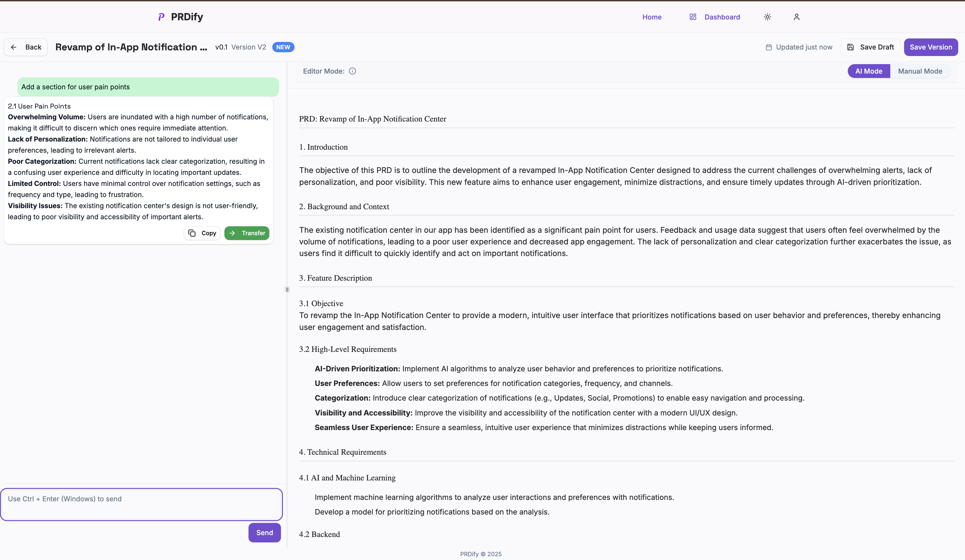Switch to AI Mode

coord(868,71)
